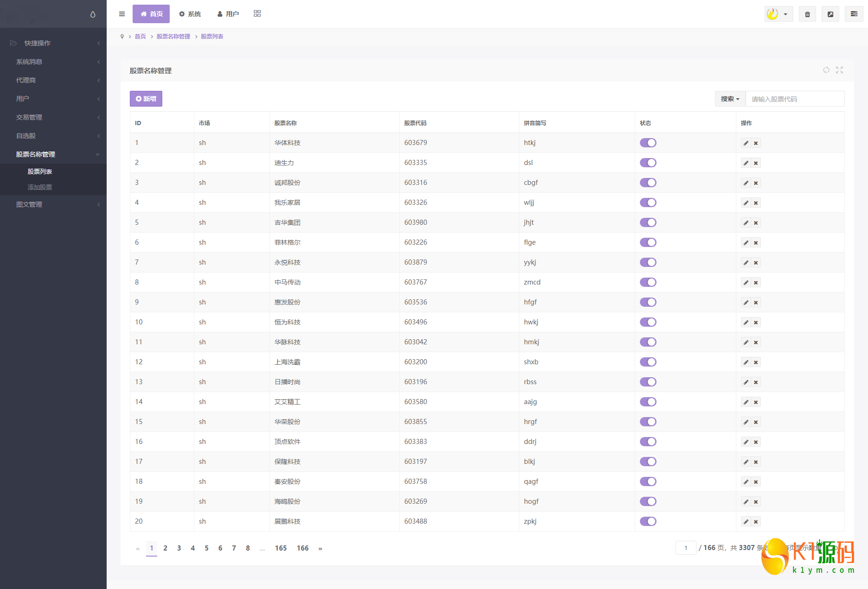Delete the row for 惠发股份
The image size is (868, 589).
756,303
